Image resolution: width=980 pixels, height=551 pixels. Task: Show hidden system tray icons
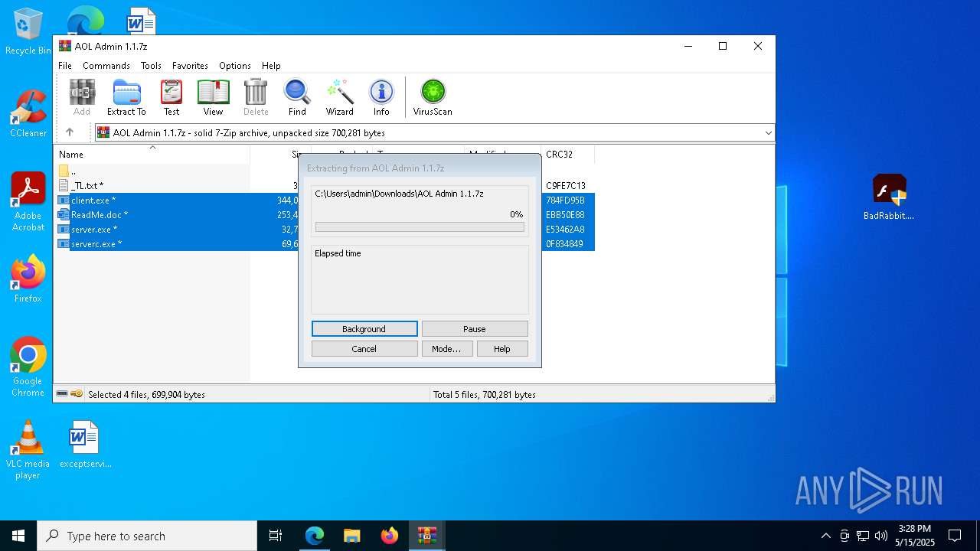point(825,536)
